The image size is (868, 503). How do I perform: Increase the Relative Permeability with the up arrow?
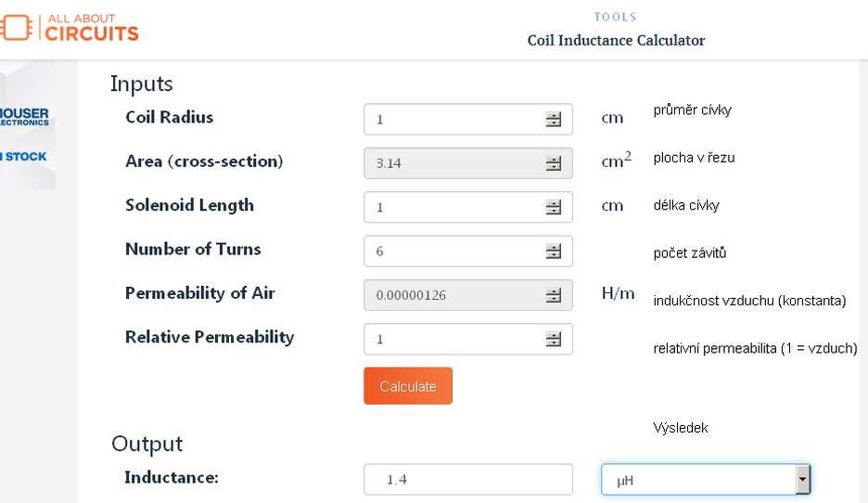553,335
